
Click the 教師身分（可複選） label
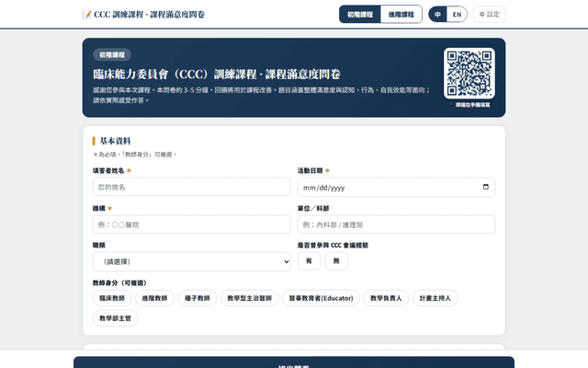tap(119, 282)
